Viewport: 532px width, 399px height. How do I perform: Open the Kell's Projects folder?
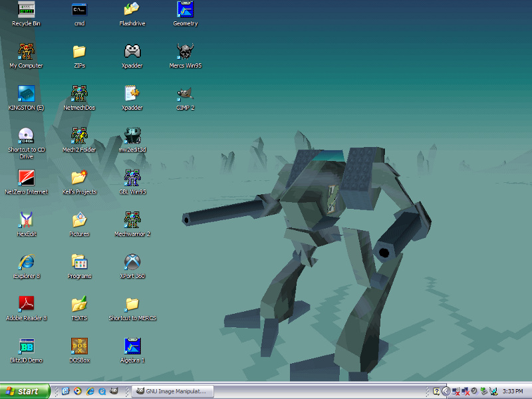click(x=79, y=178)
